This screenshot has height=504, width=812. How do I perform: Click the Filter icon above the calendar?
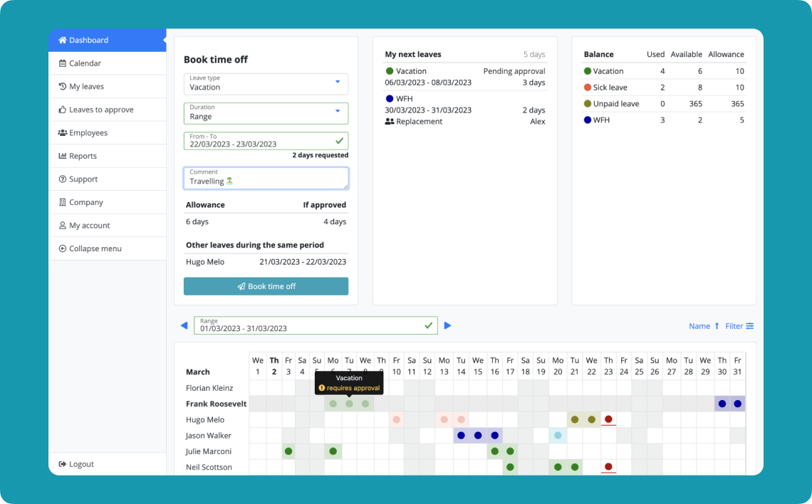749,325
